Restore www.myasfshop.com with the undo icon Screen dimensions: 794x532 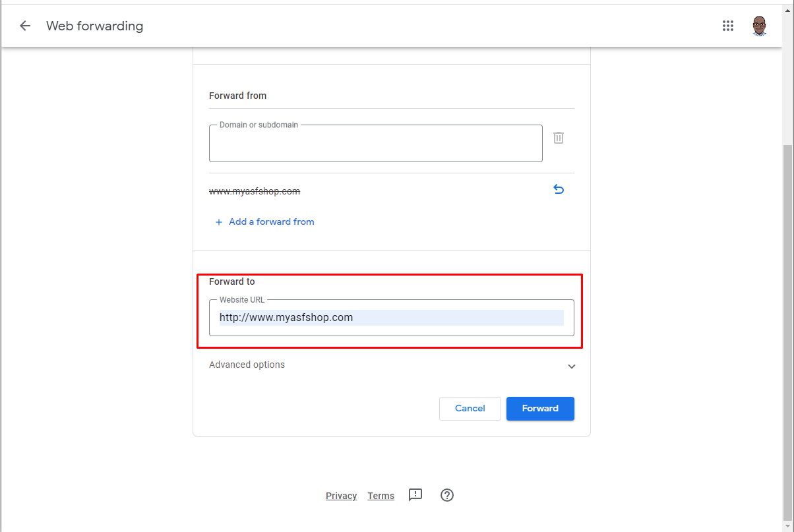559,190
